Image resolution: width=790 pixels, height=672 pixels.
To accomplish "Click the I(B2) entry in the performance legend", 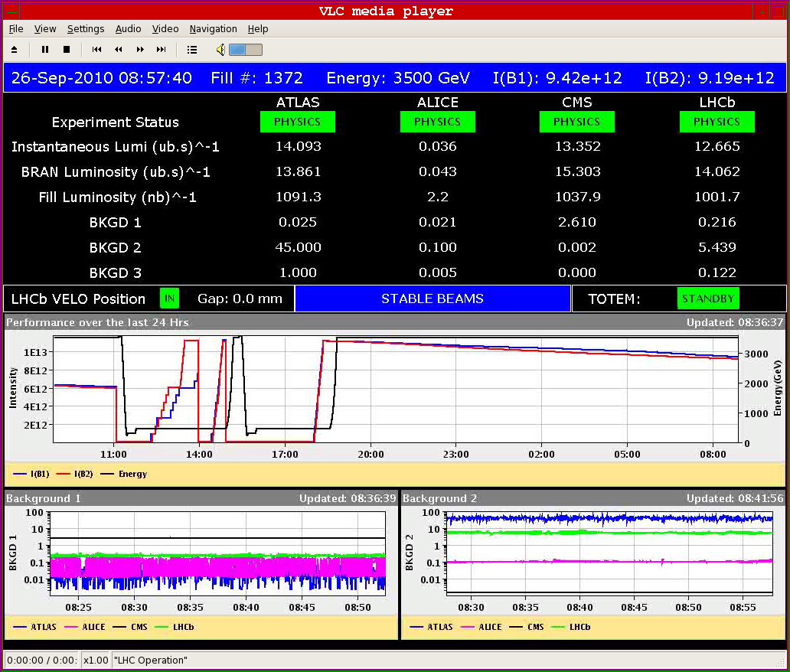I will pos(74,474).
